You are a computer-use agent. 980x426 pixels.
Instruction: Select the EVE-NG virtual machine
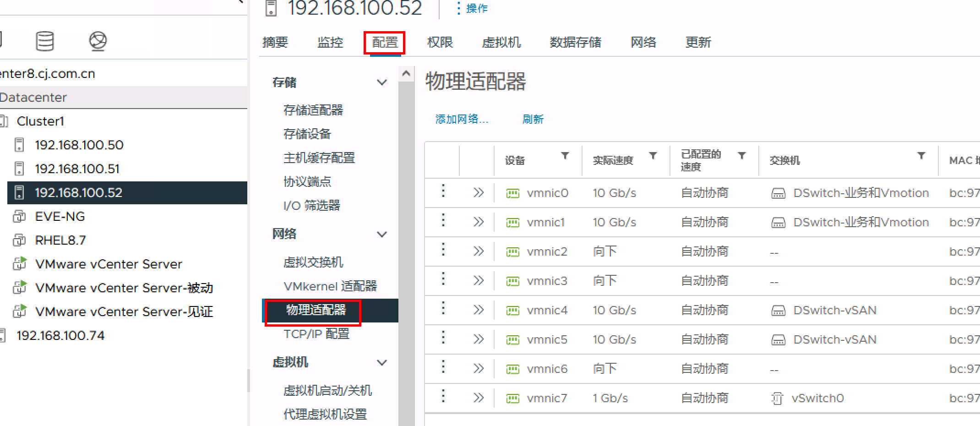pos(60,216)
